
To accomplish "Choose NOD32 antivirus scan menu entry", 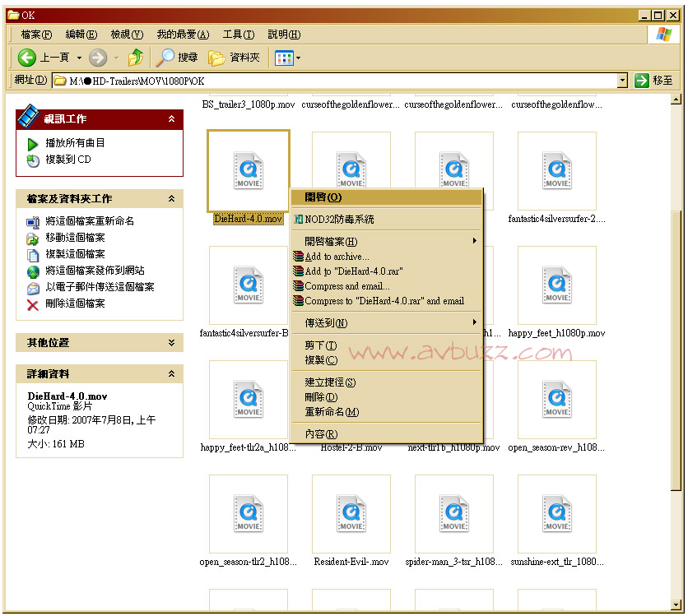I will (x=338, y=220).
